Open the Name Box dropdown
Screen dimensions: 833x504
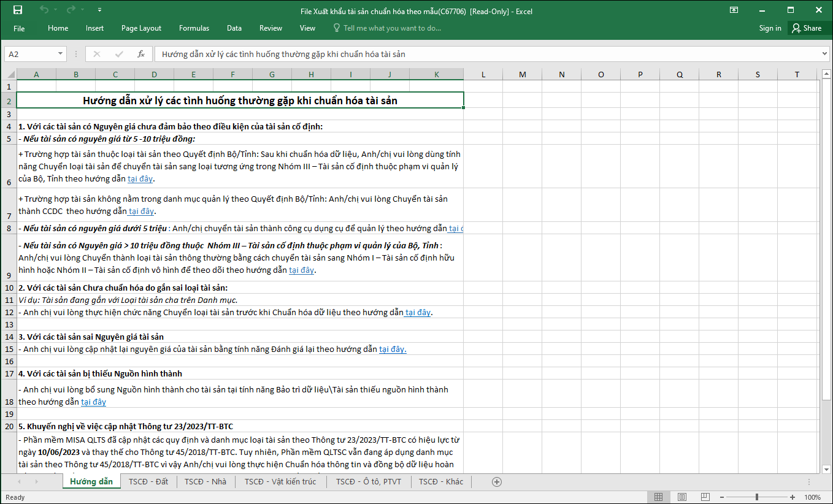[60, 54]
